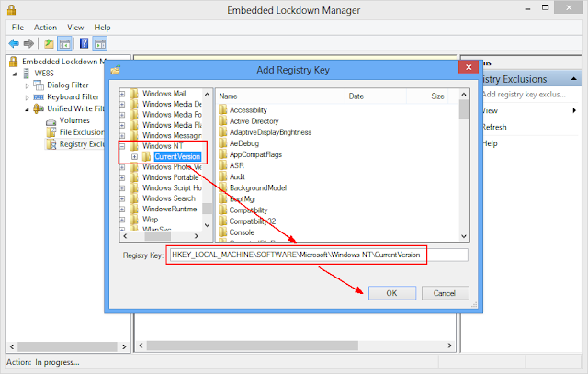
Task: Click the Registry Exclusions node icon
Action: click(51, 144)
